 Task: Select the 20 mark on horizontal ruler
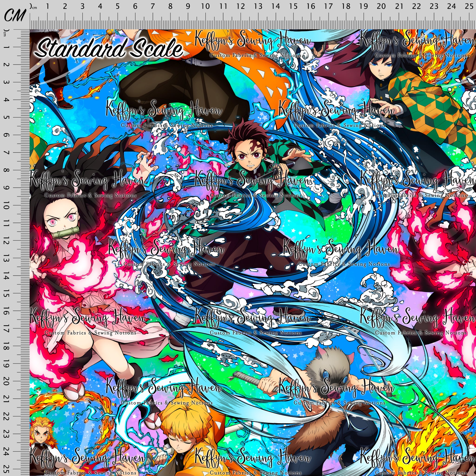(x=381, y=6)
